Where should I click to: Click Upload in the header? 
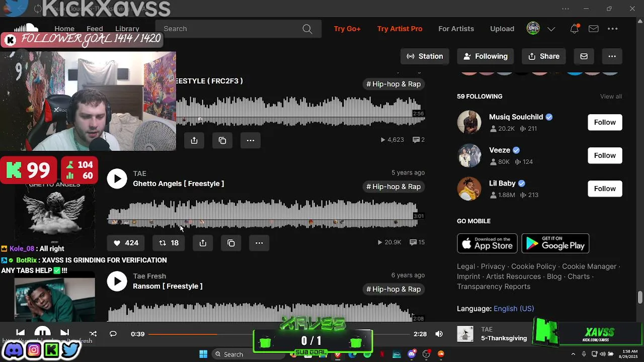(x=502, y=29)
